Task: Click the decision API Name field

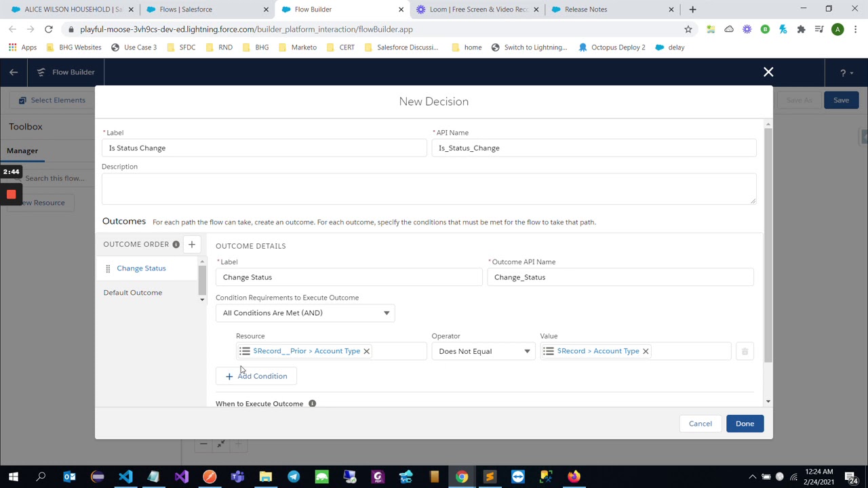Action: point(594,148)
